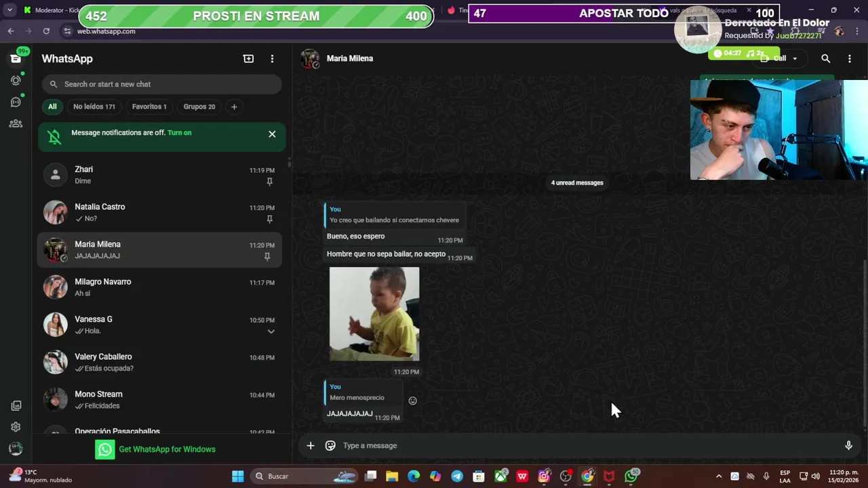Open the Channels icon in sidebar
The height and width of the screenshot is (488, 868).
coord(16,102)
